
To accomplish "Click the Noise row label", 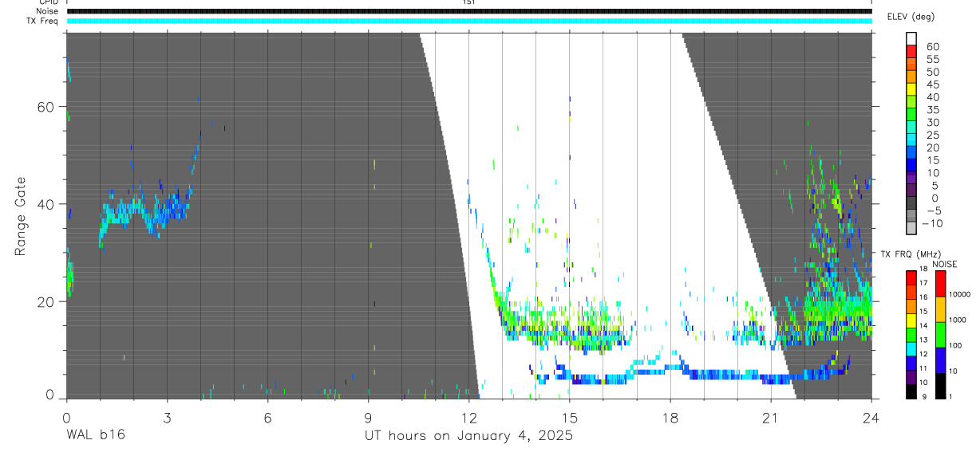I will pyautogui.click(x=48, y=11).
